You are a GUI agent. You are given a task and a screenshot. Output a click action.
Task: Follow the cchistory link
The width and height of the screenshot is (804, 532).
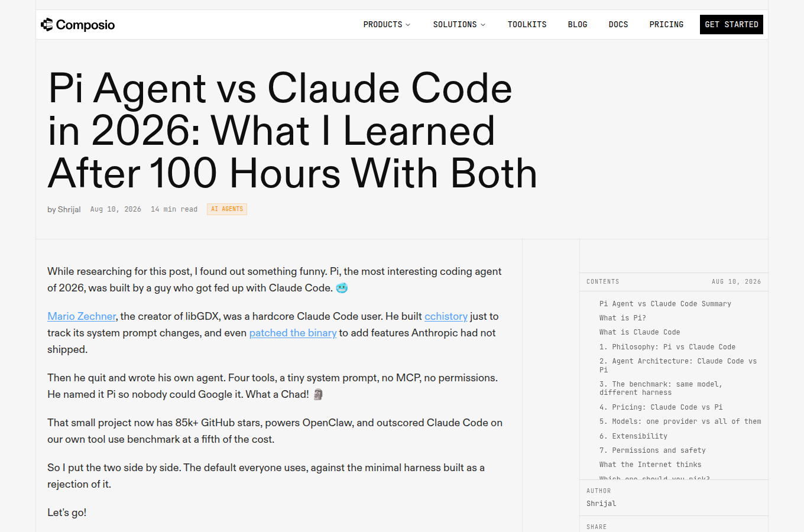click(x=446, y=316)
